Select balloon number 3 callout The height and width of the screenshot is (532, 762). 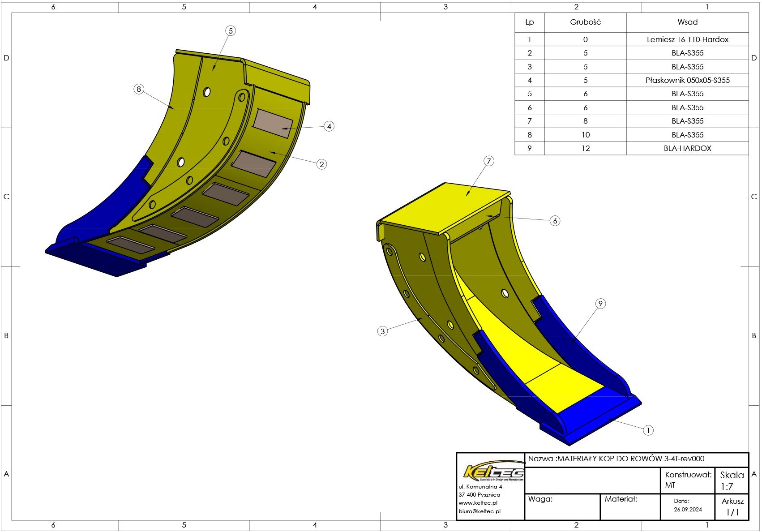pyautogui.click(x=382, y=331)
